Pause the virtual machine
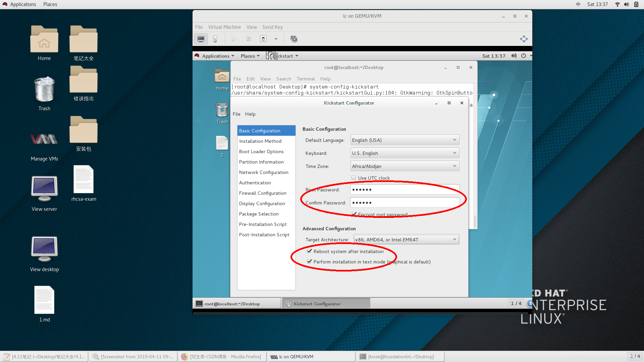 (249, 39)
